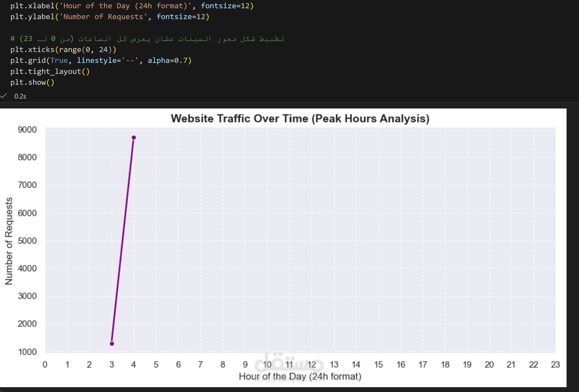The image size is (579, 392).
Task: Click the chart title Website Traffic Over Time
Action: click(300, 119)
